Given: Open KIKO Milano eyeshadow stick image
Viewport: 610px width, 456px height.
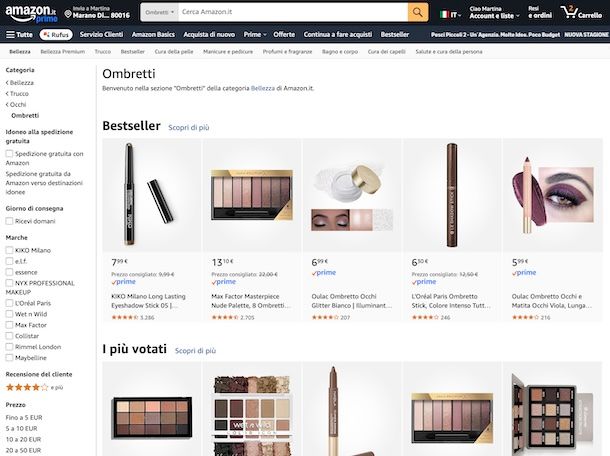Looking at the screenshot, I should (x=152, y=195).
